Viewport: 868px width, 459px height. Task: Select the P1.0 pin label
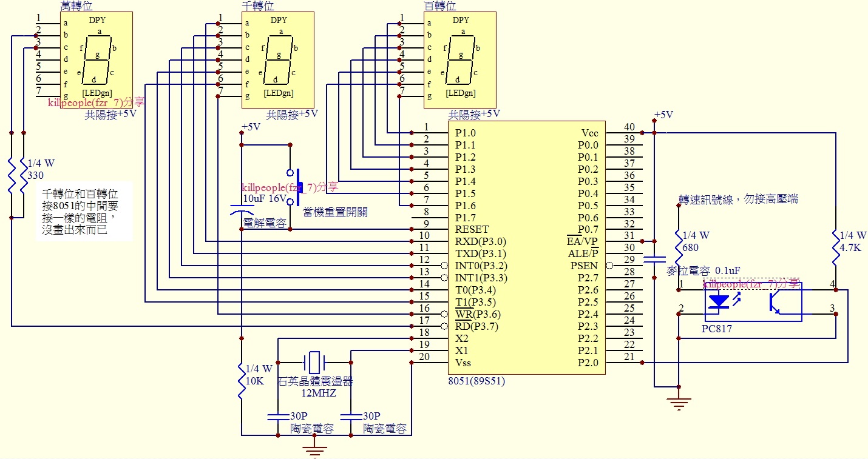click(x=465, y=133)
